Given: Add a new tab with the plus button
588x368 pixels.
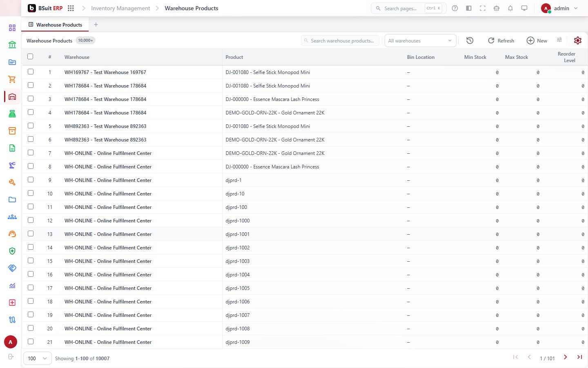Looking at the screenshot, I should (96, 25).
